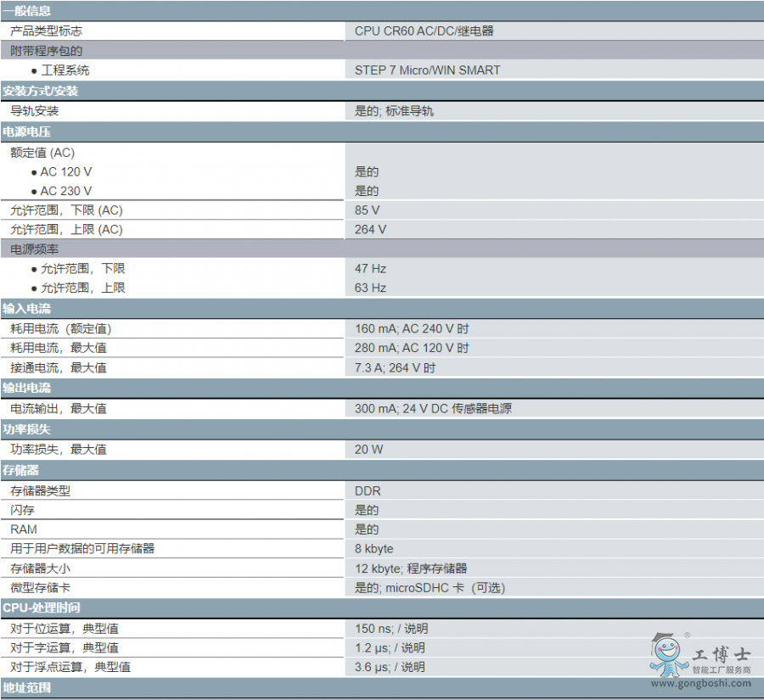The width and height of the screenshot is (764, 700).
Task: Select the '电源频率' subheading
Action: (x=34, y=249)
